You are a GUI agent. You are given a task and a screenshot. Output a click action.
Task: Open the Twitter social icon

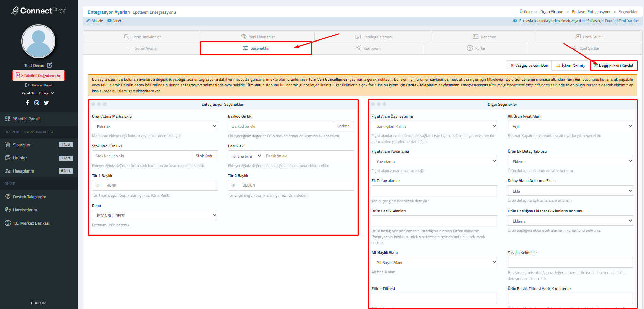click(46, 103)
